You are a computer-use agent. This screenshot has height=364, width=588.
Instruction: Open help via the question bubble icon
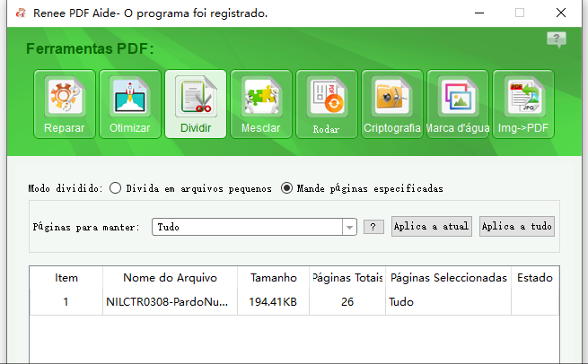(x=557, y=39)
